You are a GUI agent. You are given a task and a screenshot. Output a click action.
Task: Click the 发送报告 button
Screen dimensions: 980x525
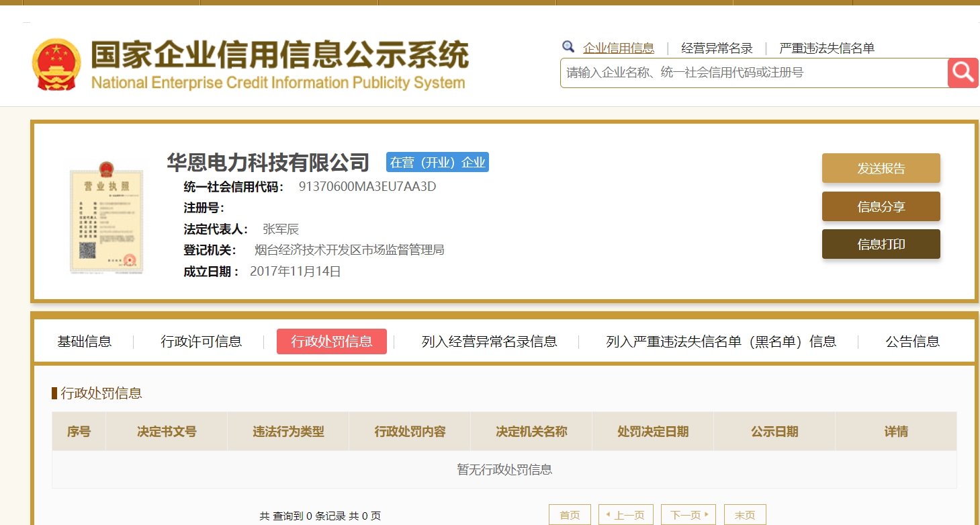881,168
